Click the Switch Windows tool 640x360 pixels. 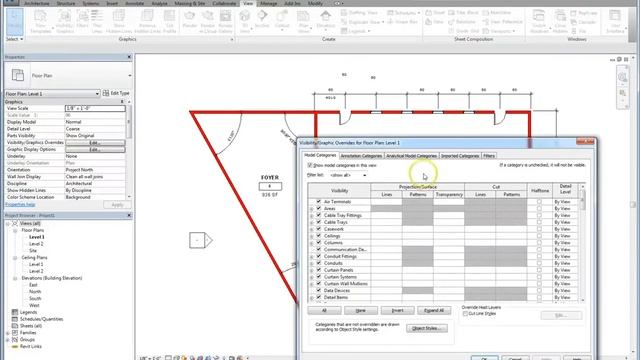[539, 21]
